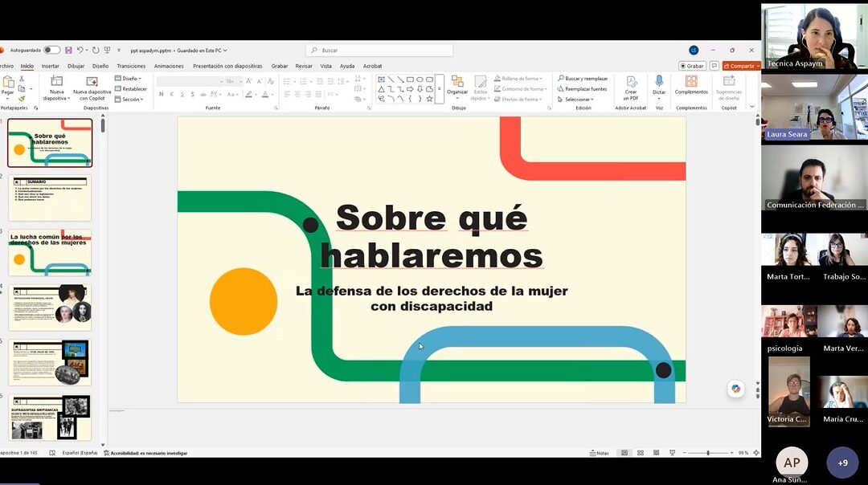Image resolution: width=868 pixels, height=485 pixels.
Task: Open the slide Diseño layout dropdown
Action: click(129, 79)
